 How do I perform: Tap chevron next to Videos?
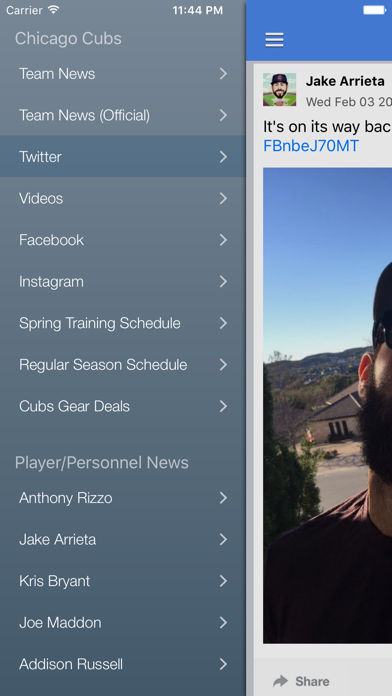tap(223, 198)
